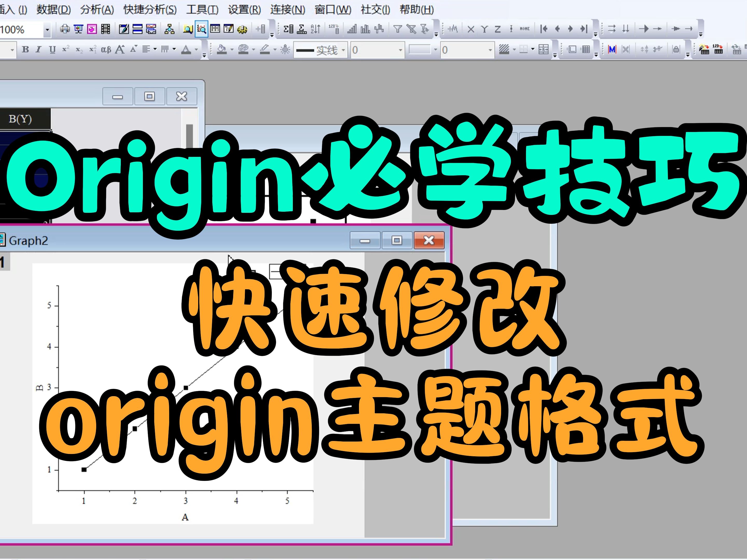Open the 窗口(W) menu
Image resolution: width=747 pixels, height=560 pixels.
pyautogui.click(x=333, y=9)
